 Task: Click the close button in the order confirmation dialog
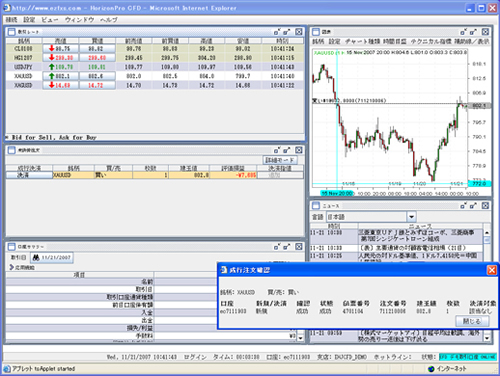point(472,321)
